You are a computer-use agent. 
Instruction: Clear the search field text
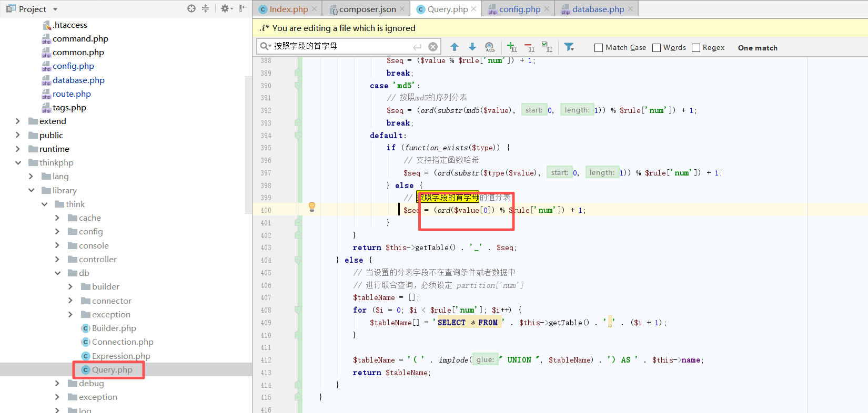(x=433, y=47)
